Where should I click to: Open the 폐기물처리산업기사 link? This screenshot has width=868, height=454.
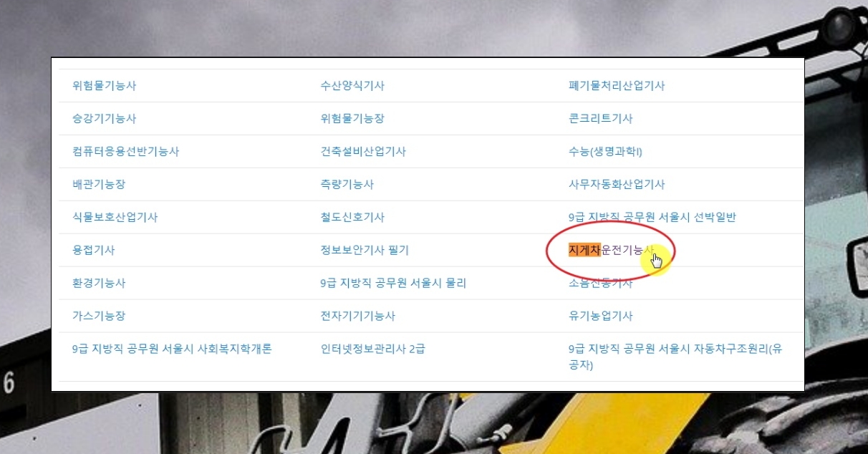coord(617,86)
